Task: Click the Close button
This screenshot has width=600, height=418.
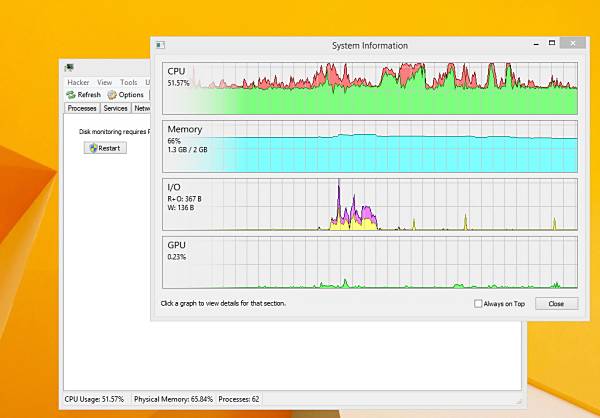Action: pos(556,304)
